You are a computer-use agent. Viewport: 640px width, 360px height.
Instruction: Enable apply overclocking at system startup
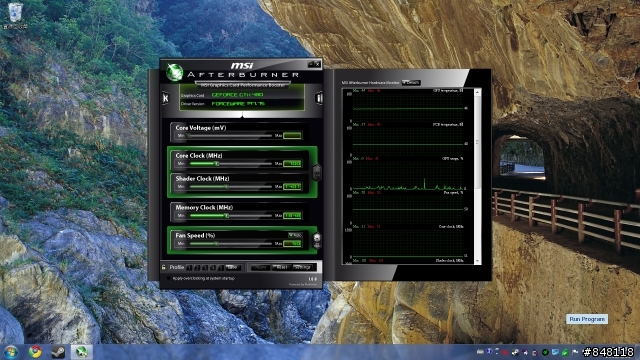[168, 278]
